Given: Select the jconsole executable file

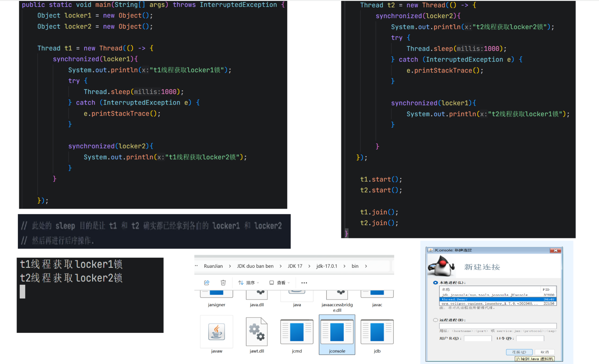Looking at the screenshot, I should coord(337,334).
